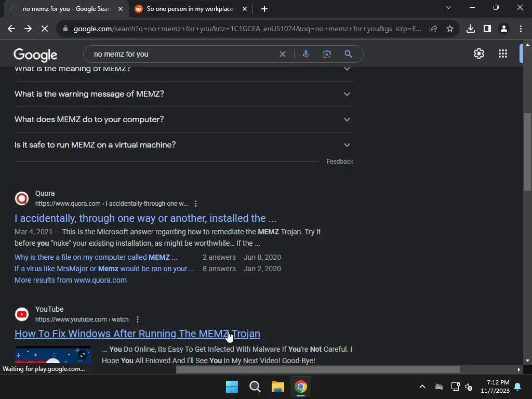The image size is (532, 399).
Task: Open Windows taskbar search
Action: click(x=255, y=387)
